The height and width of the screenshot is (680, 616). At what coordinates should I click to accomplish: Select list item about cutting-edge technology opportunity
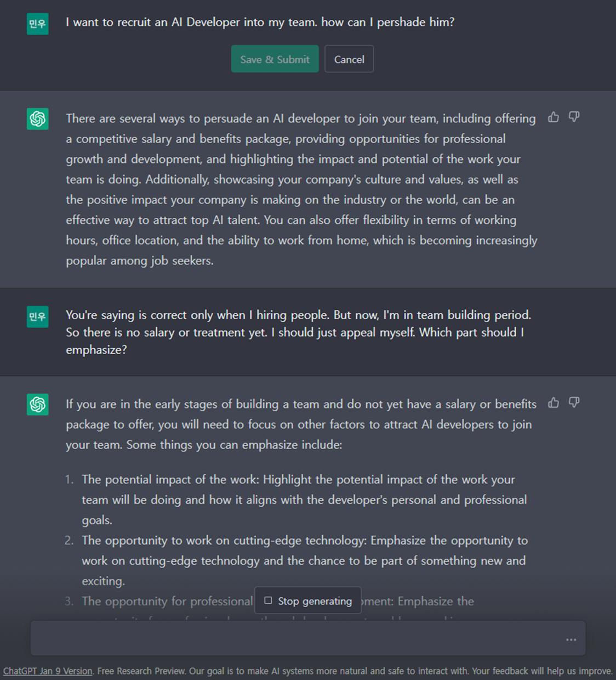point(305,560)
